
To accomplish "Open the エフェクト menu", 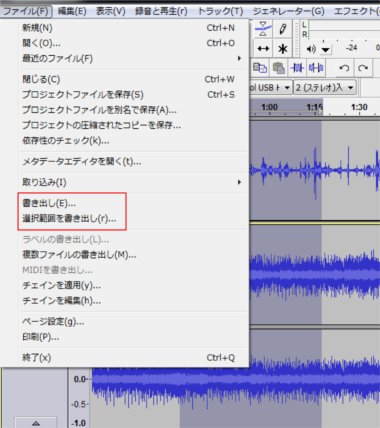I will [x=356, y=11].
